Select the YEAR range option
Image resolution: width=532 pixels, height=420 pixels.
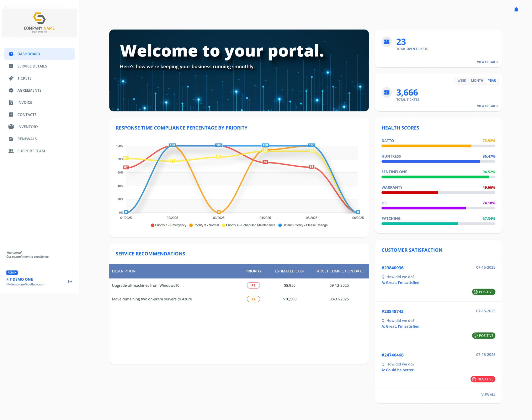(492, 81)
